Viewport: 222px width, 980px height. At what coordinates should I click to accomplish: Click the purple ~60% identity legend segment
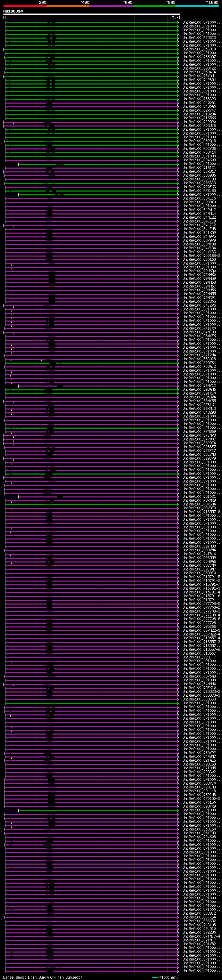click(x=111, y=6)
